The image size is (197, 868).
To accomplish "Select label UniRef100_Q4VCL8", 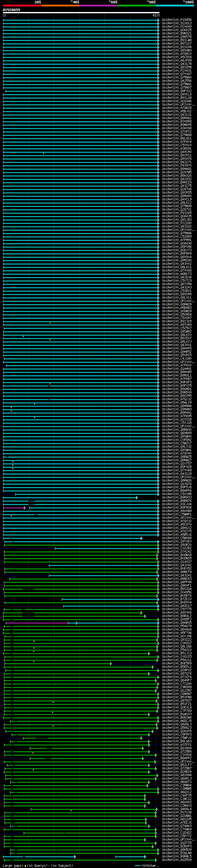I will 176,94.
